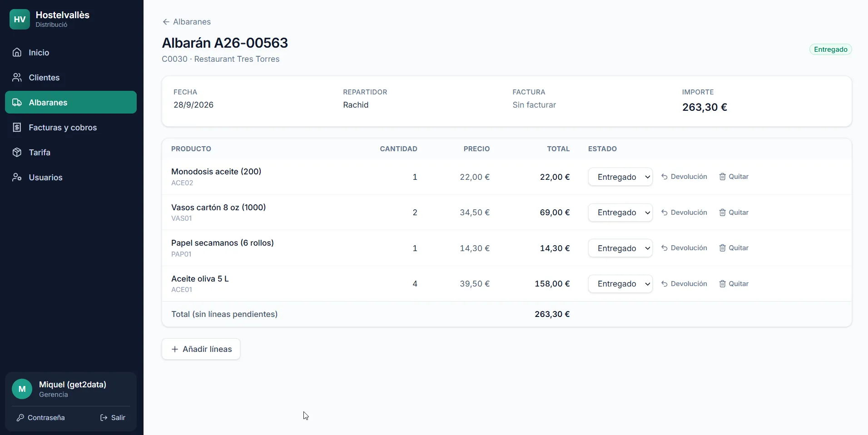The height and width of the screenshot is (435, 868).
Task: Click the Añadir líneas button
Action: pos(201,349)
